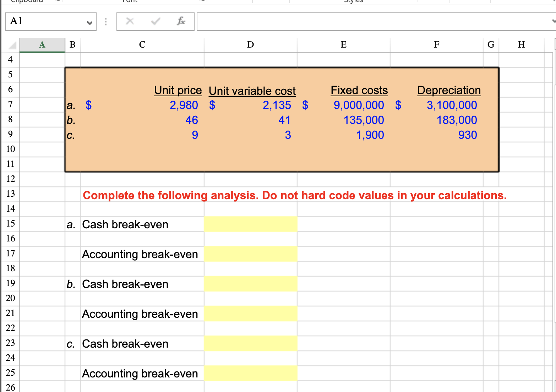556x392 pixels.
Task: Click the Cancel (X) formula bar icon
Action: click(x=130, y=21)
